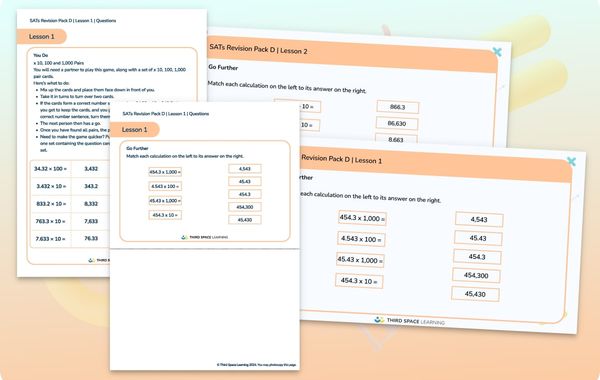This screenshot has height=380, width=600.
Task: Click the '4.543 x 100 =' box on the middle worksheet
Action: (165, 186)
